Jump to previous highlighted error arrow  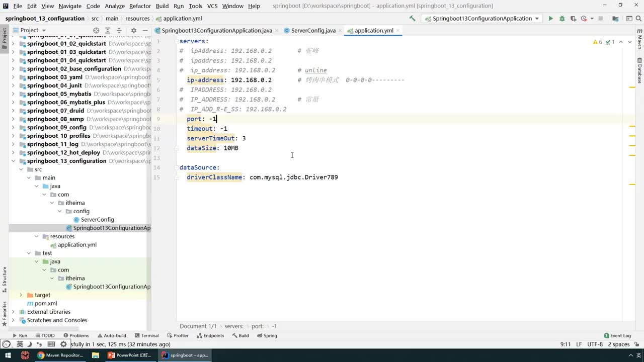(x=621, y=42)
